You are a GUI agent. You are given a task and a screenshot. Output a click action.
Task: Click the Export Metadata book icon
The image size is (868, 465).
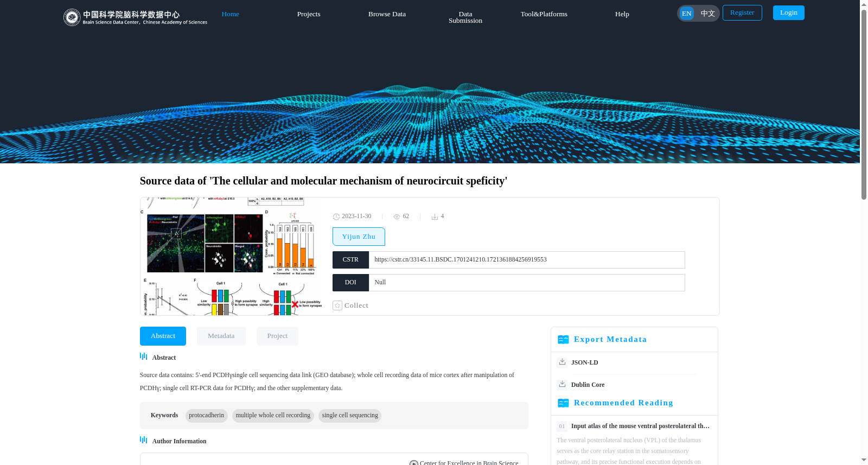coord(563,340)
